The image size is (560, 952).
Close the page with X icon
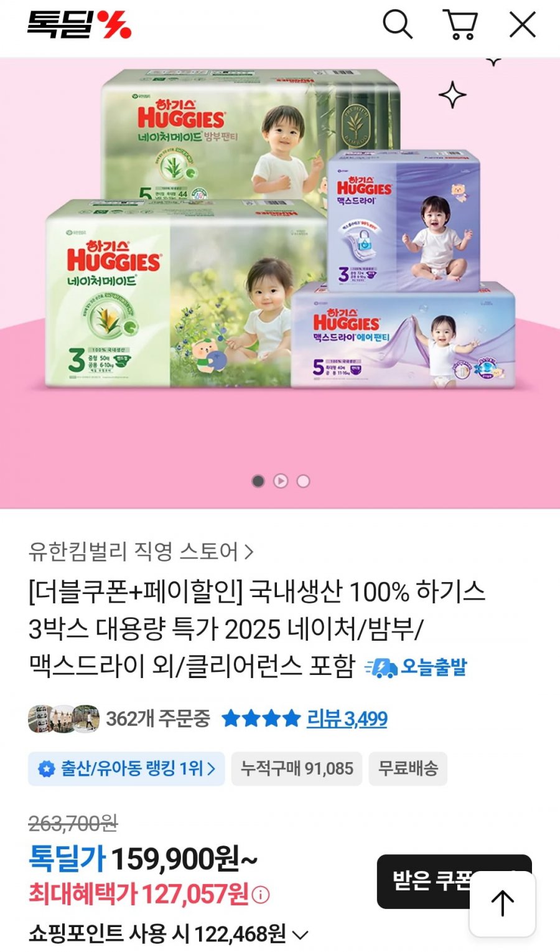tap(523, 25)
